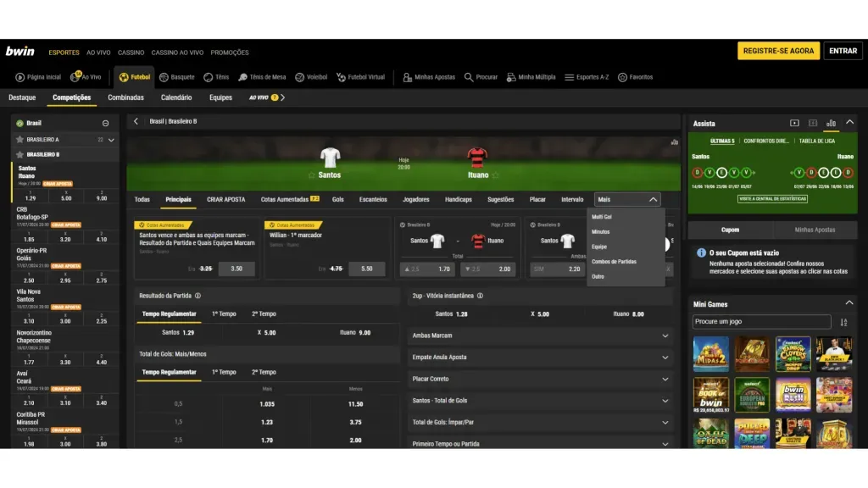Click the Procure um jogo search field
Viewport: 868px width, 488px height.
coord(760,321)
